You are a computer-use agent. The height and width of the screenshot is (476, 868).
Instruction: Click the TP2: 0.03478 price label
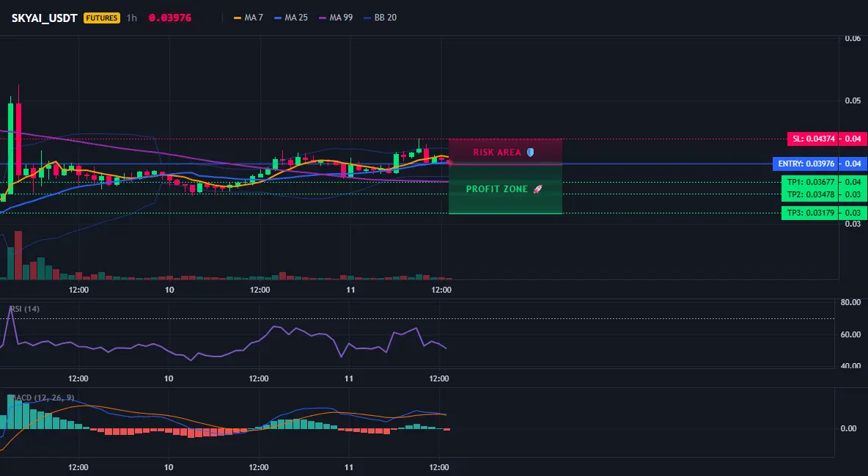click(810, 194)
